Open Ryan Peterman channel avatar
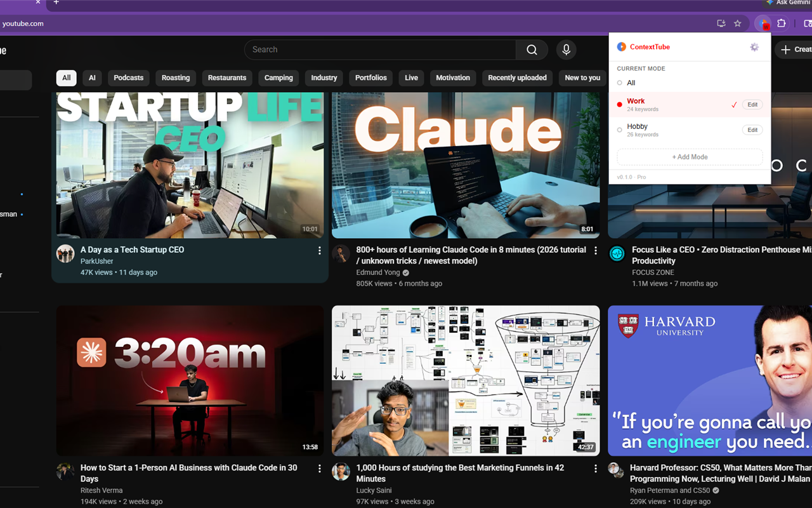812x508 pixels. pyautogui.click(x=614, y=470)
